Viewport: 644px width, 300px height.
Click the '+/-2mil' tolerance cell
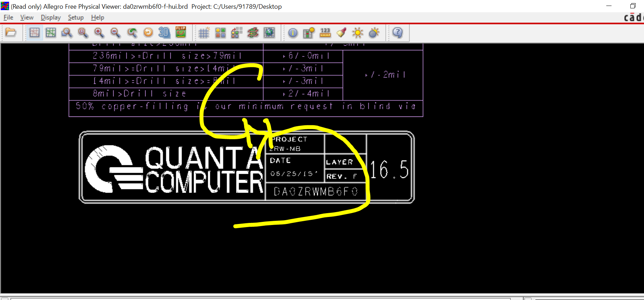point(383,75)
